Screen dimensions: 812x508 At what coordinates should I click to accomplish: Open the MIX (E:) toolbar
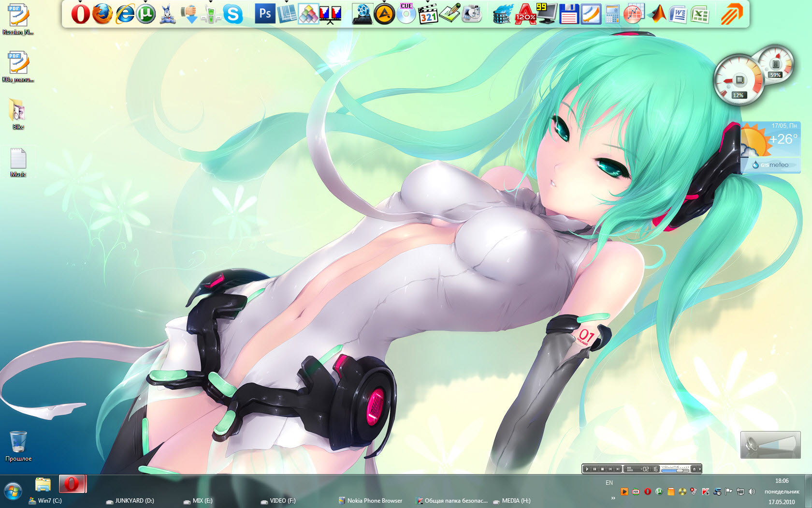(198, 501)
